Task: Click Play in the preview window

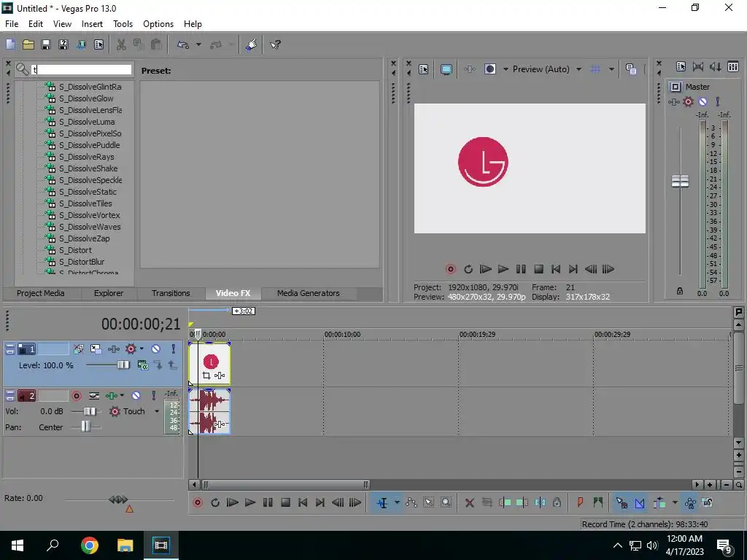Action: point(503,269)
